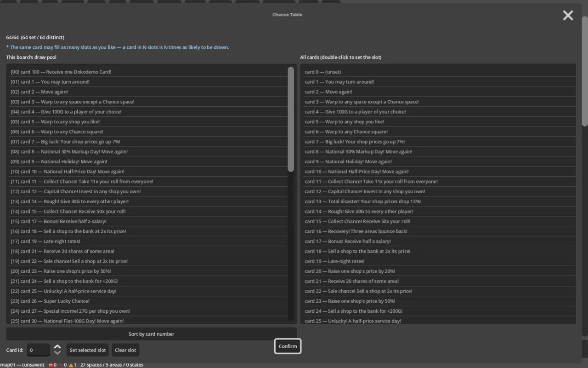588x368 pixels.
Task: Select slot [07] Big luck shop prices
Action: pos(149,142)
